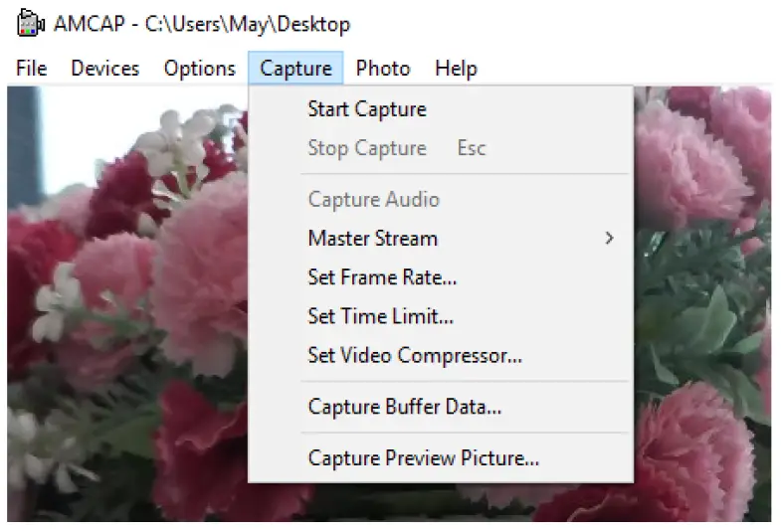Screen dimensions: 781x532
Task: Click Capture Preview Picture... entry
Action: pos(423,458)
